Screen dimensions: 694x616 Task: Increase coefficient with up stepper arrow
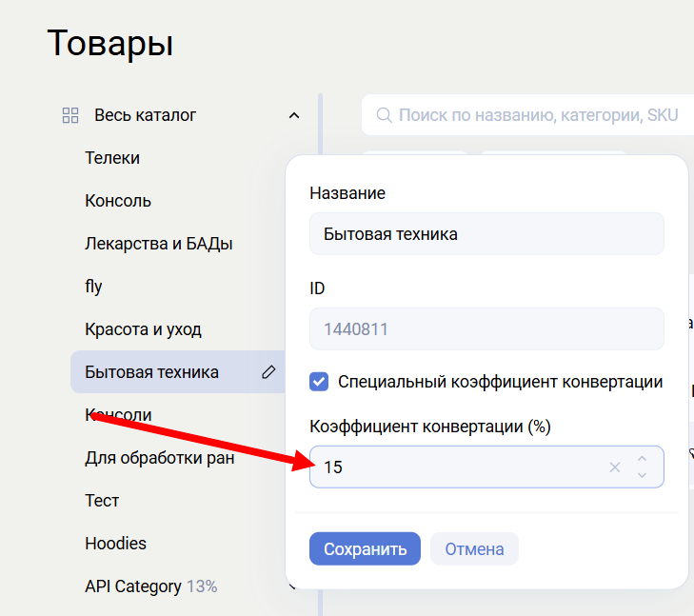coord(642,460)
